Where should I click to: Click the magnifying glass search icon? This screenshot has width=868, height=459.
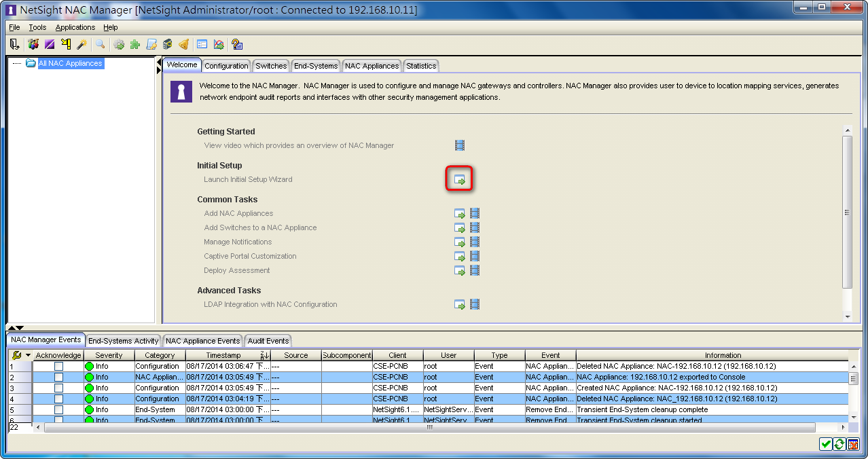coord(100,44)
